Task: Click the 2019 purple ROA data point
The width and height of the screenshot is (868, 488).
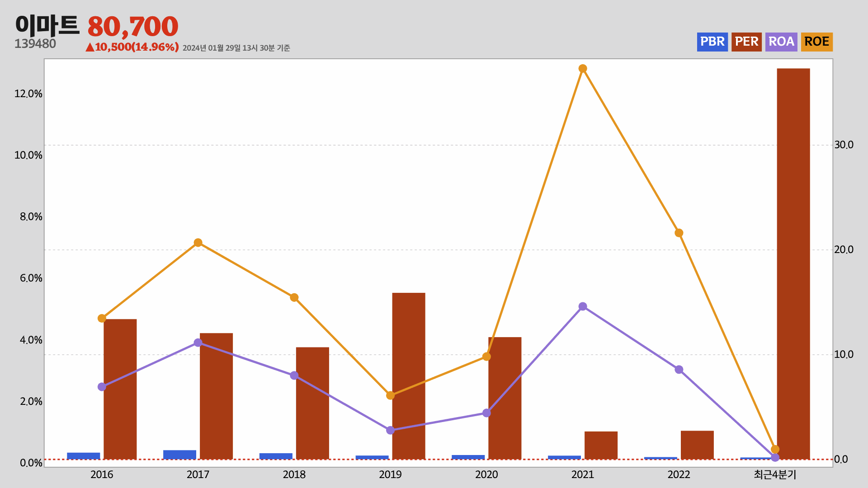Action: [x=391, y=430]
